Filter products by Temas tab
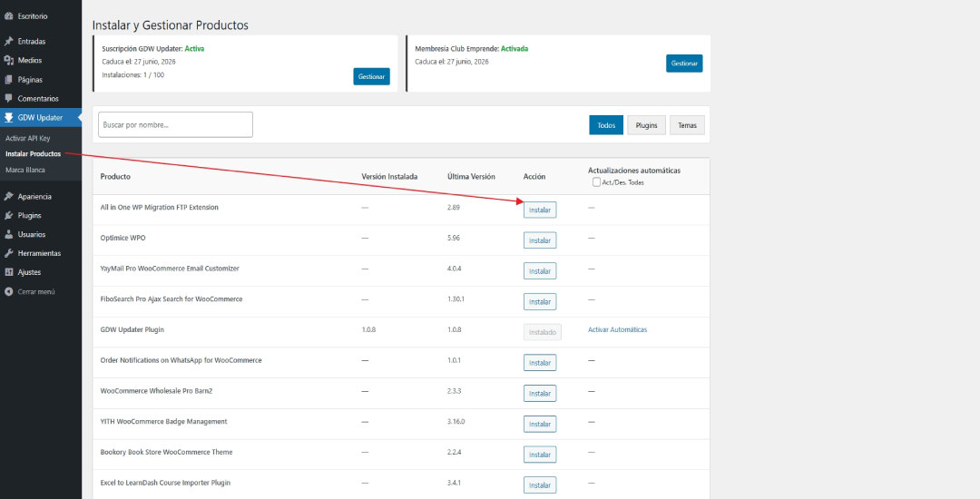Image resolution: width=980 pixels, height=499 pixels. tap(688, 125)
